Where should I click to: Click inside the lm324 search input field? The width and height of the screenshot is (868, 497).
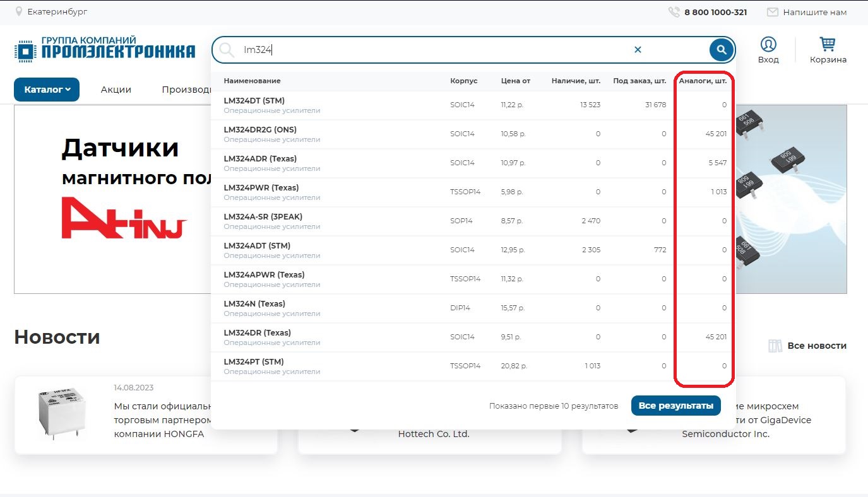click(429, 50)
